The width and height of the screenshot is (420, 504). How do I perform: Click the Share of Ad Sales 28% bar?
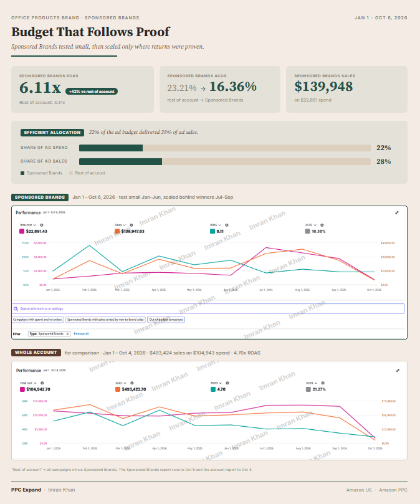[225, 161]
